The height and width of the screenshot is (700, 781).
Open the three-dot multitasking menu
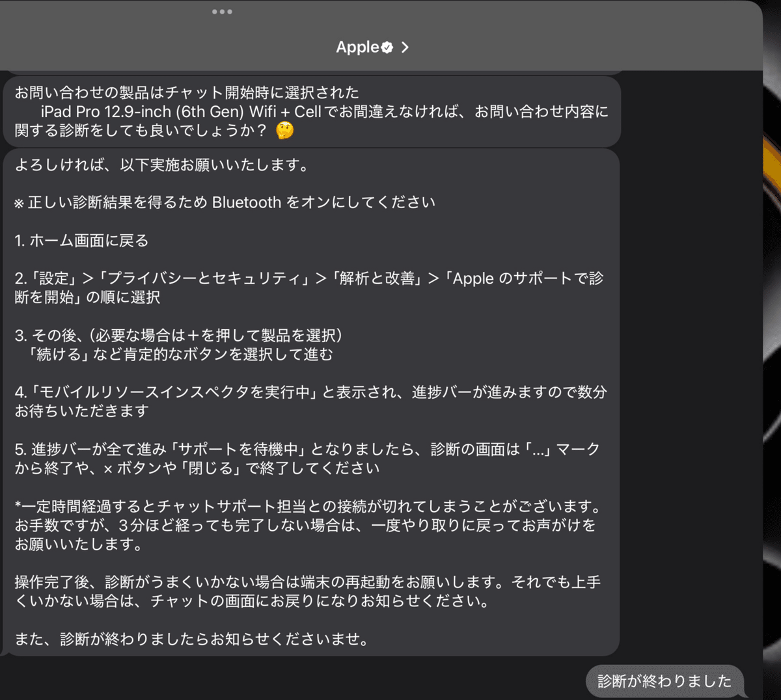click(x=222, y=12)
